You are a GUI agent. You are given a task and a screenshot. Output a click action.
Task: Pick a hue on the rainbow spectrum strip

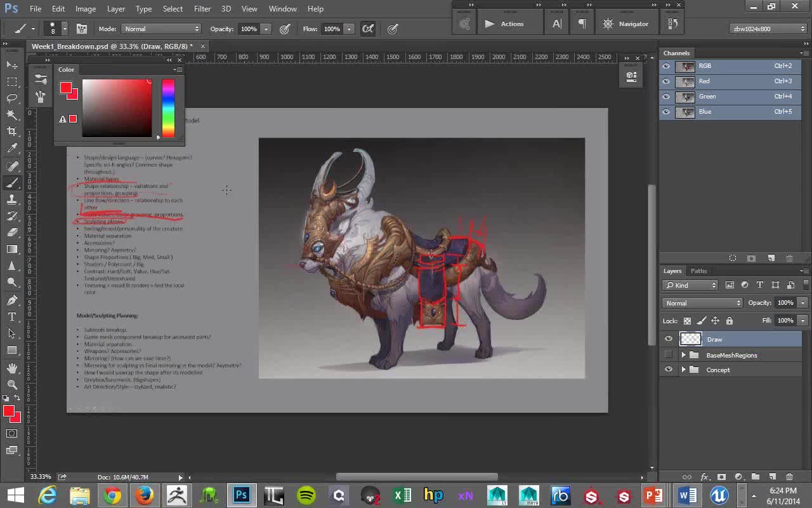tap(168, 108)
